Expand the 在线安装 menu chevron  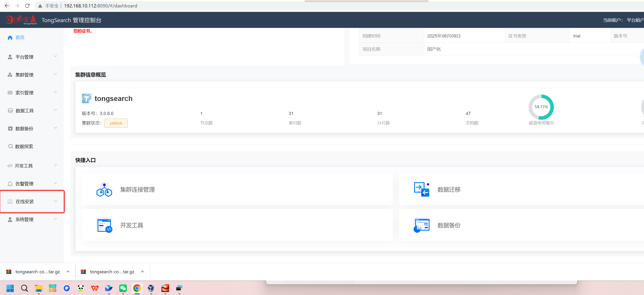tap(55, 201)
